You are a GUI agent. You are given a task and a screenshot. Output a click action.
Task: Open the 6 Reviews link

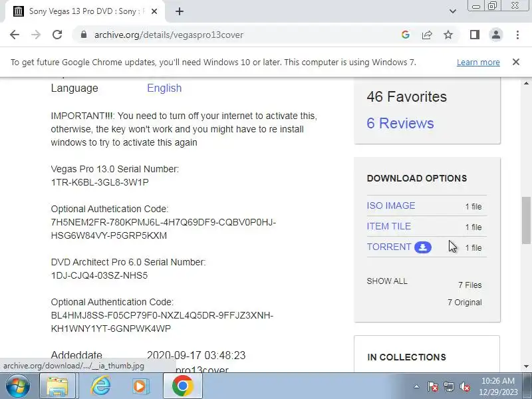click(400, 123)
